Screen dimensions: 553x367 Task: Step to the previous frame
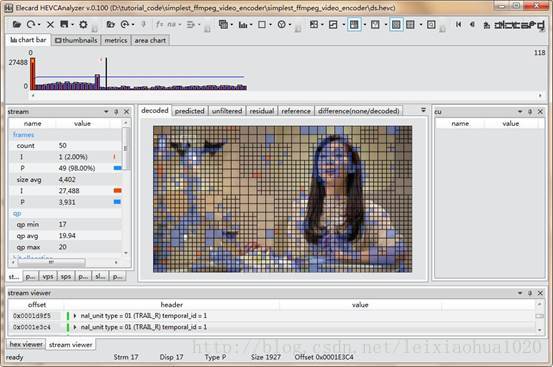tap(472, 24)
